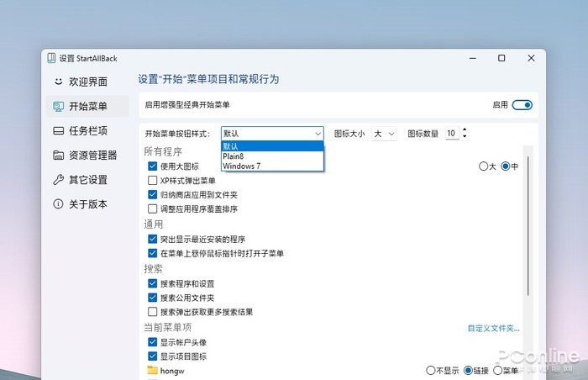Image resolution: width=588 pixels, height=380 pixels.
Task: Maximize the StartAllBack window
Action: click(501, 58)
